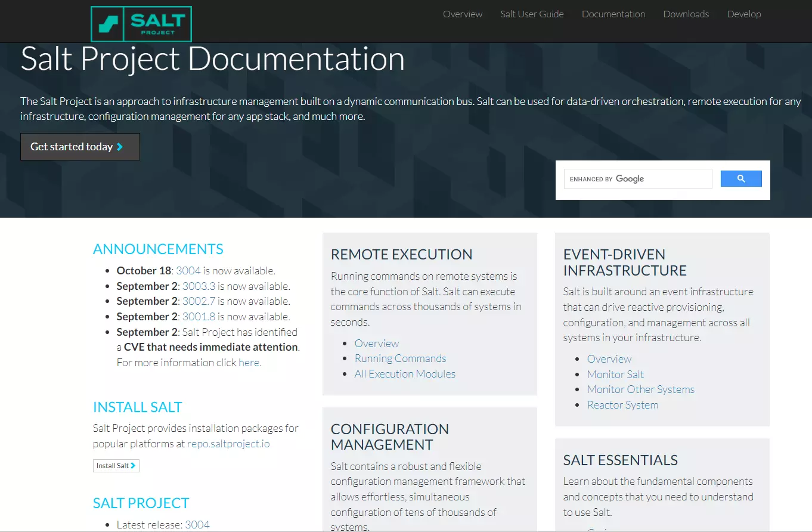The image size is (812, 532).
Task: Focus the Enhanced by Google search field
Action: pyautogui.click(x=638, y=179)
